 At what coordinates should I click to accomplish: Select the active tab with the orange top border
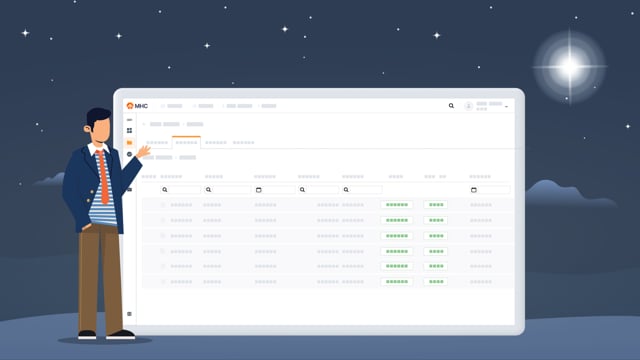186,142
